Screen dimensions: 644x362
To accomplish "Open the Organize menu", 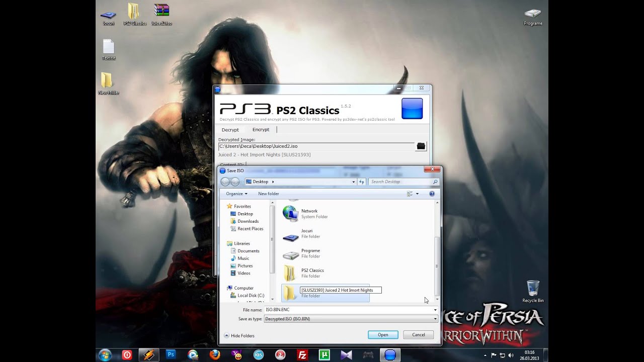I will pyautogui.click(x=236, y=194).
